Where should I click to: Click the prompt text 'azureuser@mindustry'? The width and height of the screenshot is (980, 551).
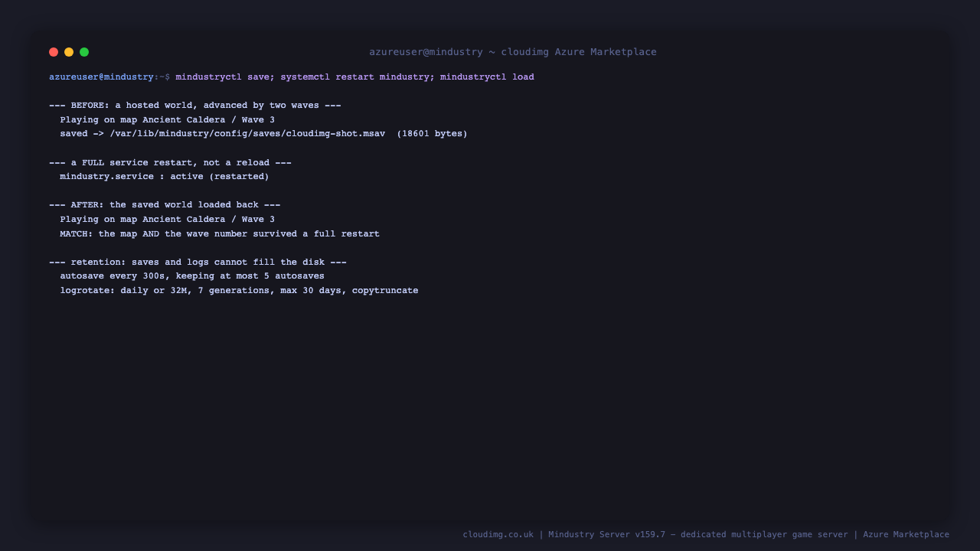coord(101,77)
